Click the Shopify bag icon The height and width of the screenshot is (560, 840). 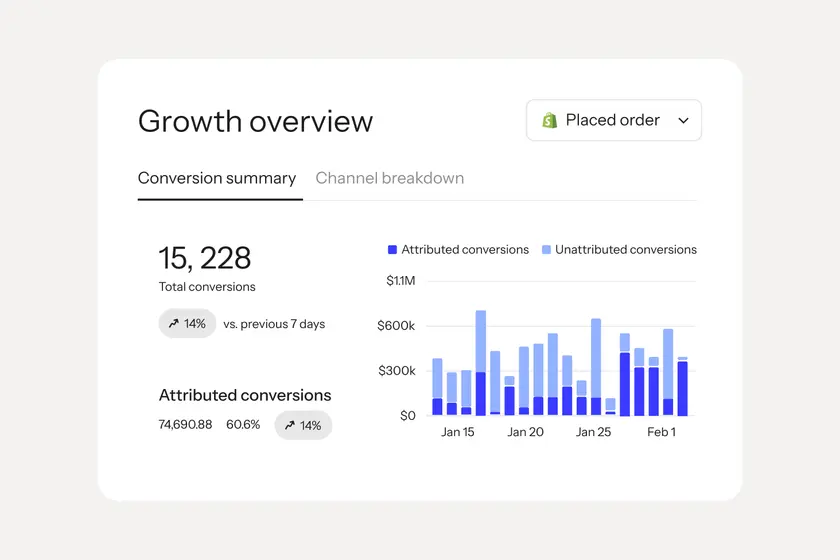tap(550, 120)
